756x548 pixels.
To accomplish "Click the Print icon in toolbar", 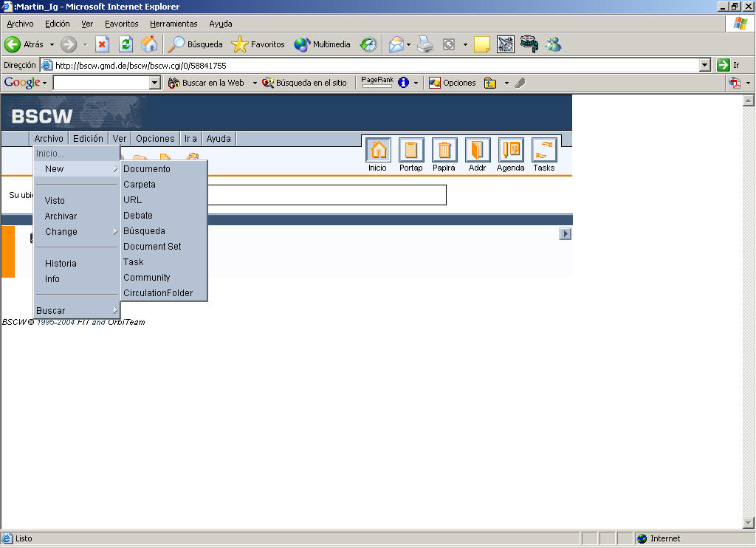I will [x=425, y=44].
